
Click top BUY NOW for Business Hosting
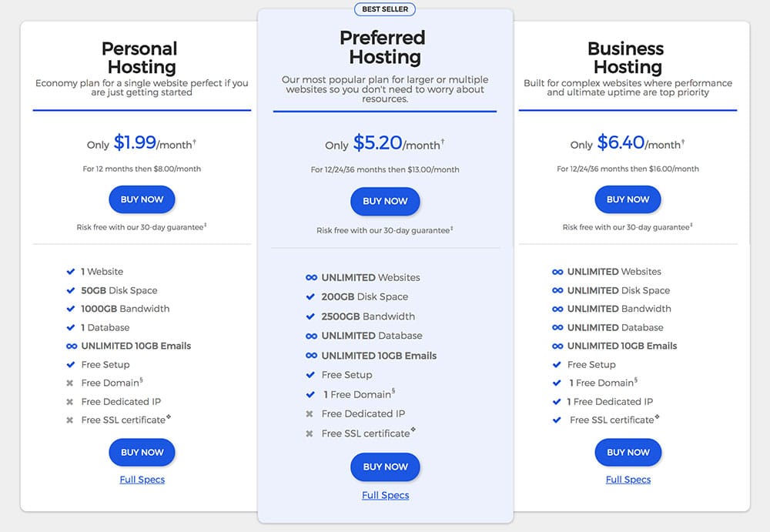[628, 199]
